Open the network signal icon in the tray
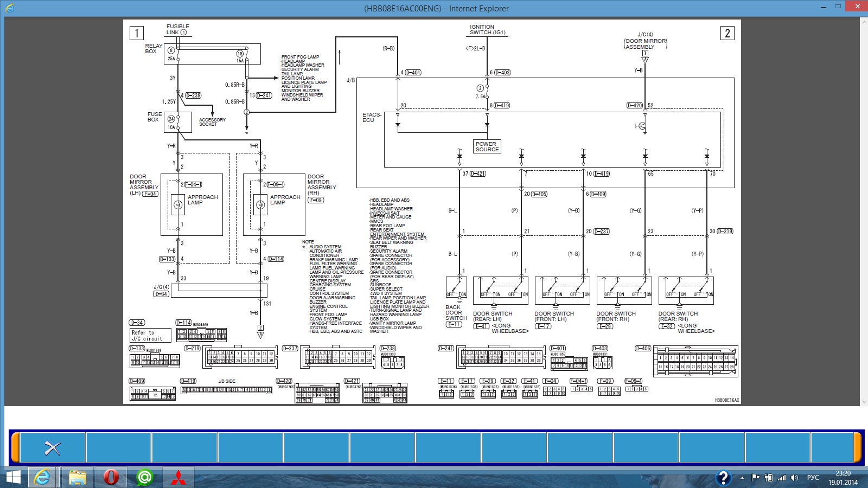 pyautogui.click(x=782, y=478)
